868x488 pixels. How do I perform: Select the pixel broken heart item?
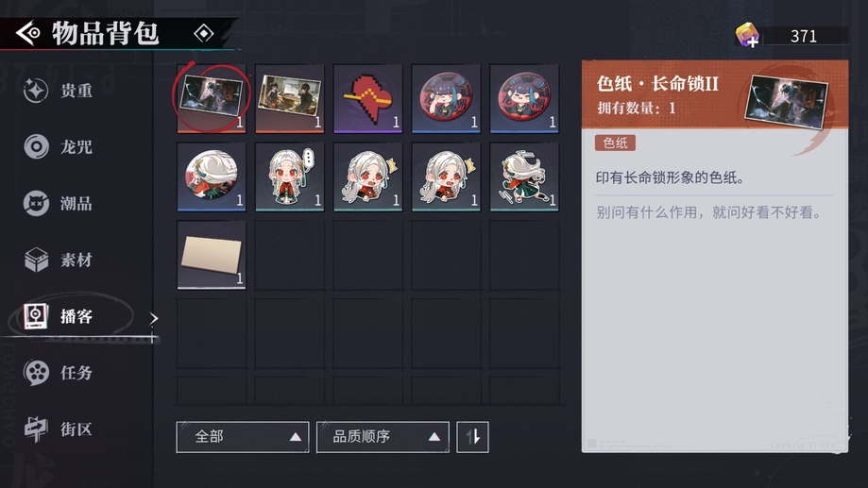367,98
